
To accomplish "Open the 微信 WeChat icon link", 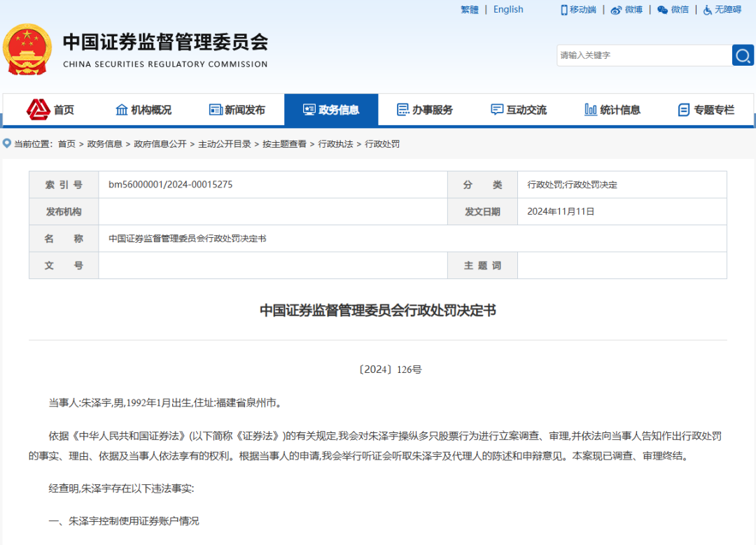I will 662,10.
